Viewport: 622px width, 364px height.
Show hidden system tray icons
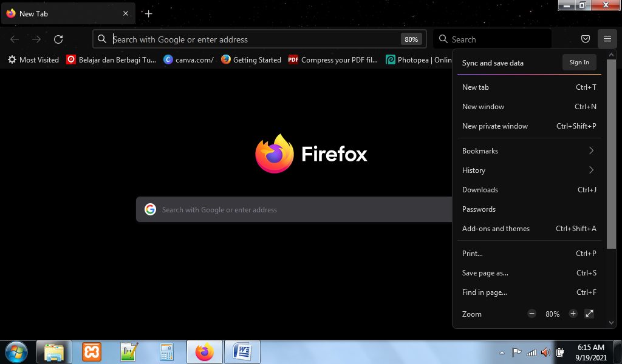(x=502, y=352)
